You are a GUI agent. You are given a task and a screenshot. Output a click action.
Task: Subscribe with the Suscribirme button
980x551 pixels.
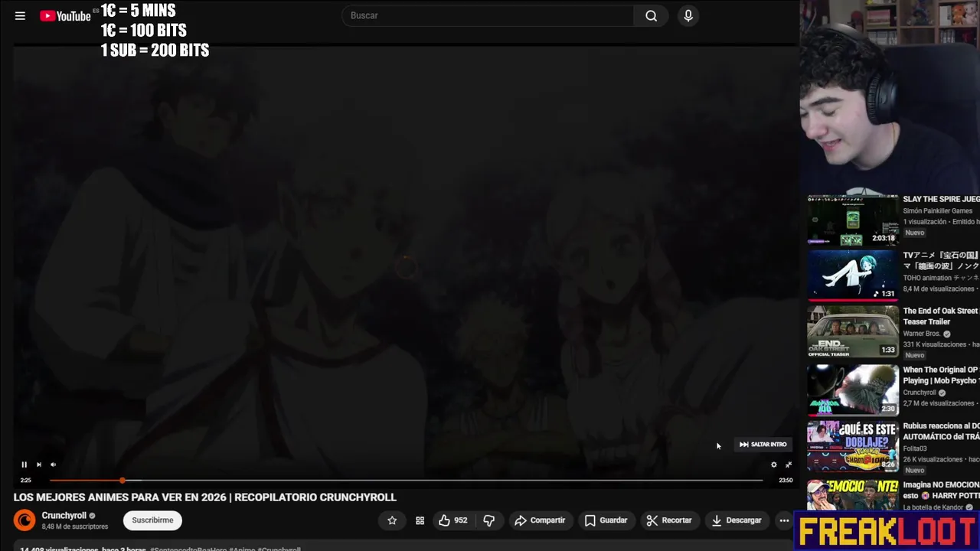pyautogui.click(x=152, y=520)
